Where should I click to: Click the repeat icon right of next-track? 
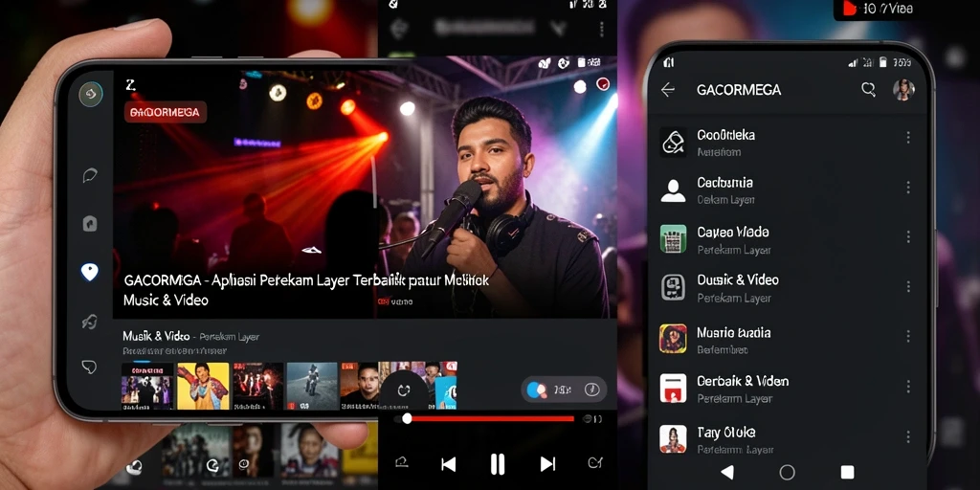[595, 462]
